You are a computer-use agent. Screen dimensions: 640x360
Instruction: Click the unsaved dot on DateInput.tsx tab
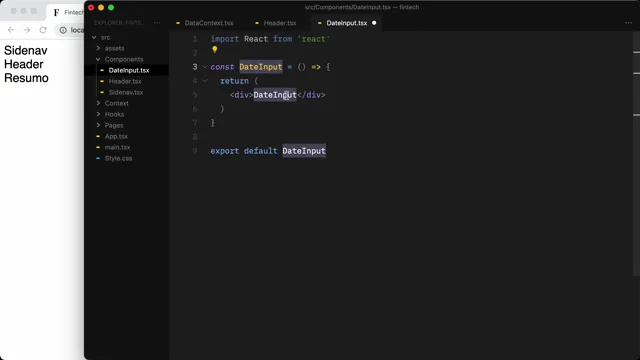[374, 23]
